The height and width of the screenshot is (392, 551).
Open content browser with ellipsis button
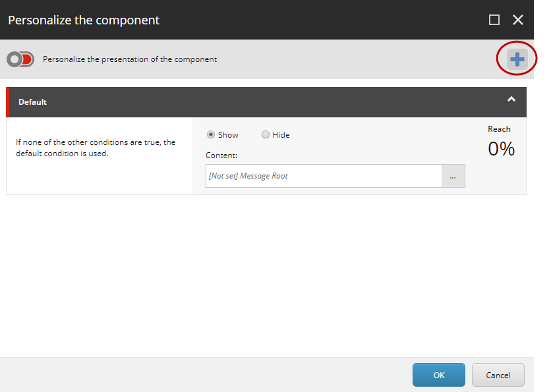click(x=453, y=176)
